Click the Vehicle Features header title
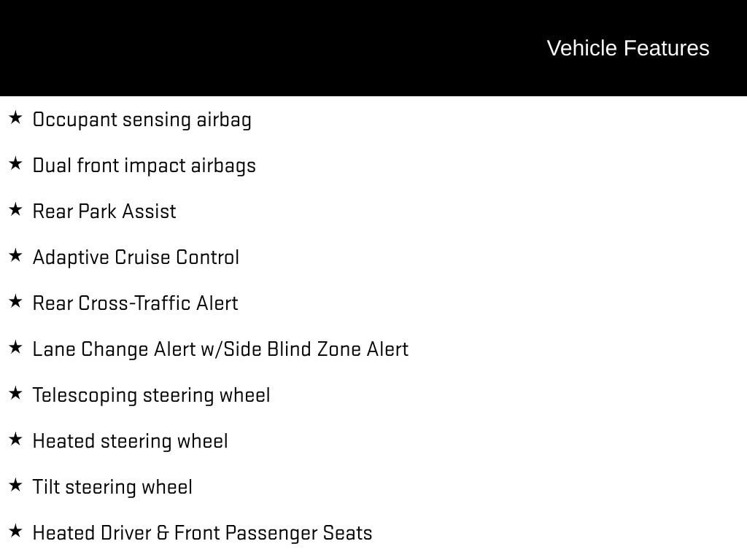 tap(627, 48)
